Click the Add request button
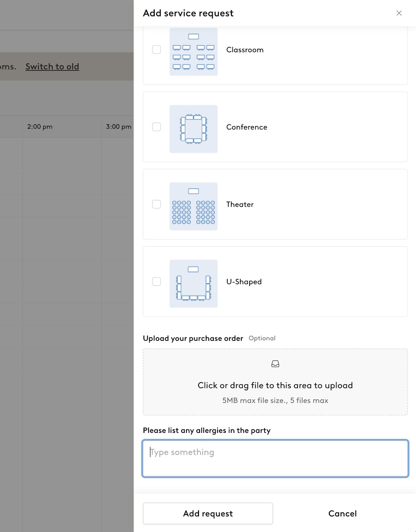416x532 pixels. (208, 513)
